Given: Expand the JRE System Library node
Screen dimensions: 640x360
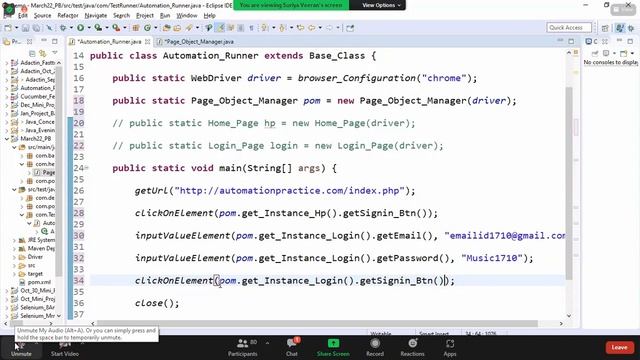Looking at the screenshot, I should [14, 240].
